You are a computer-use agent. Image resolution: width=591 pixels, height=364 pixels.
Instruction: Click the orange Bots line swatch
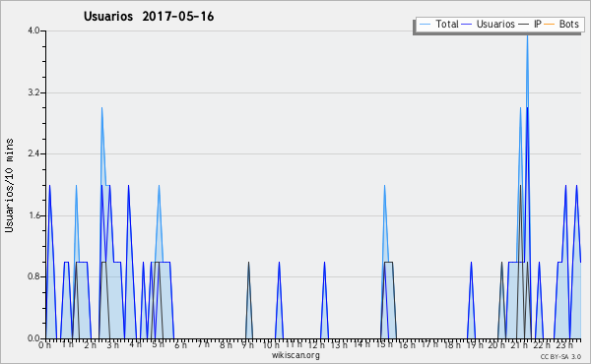click(550, 25)
